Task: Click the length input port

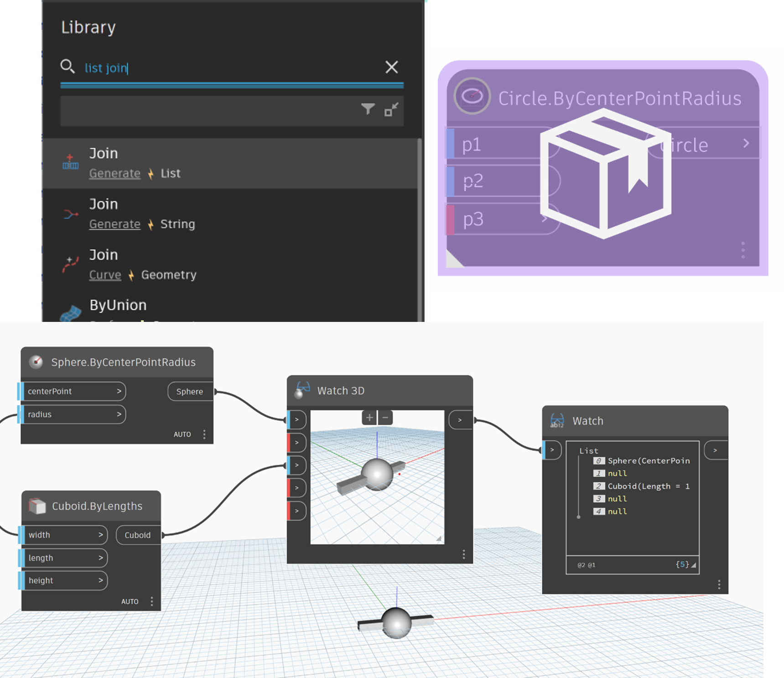Action: 63,558
